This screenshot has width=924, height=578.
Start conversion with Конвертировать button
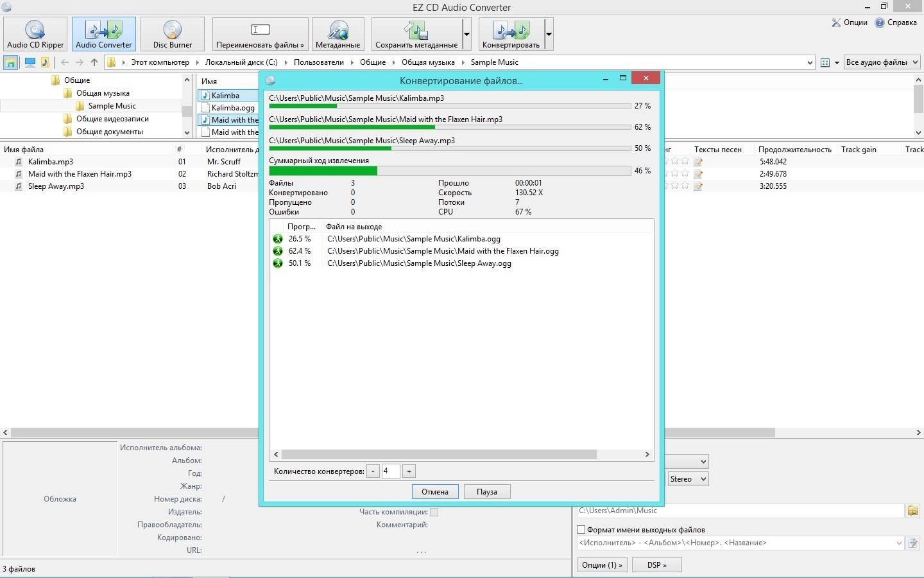(511, 34)
